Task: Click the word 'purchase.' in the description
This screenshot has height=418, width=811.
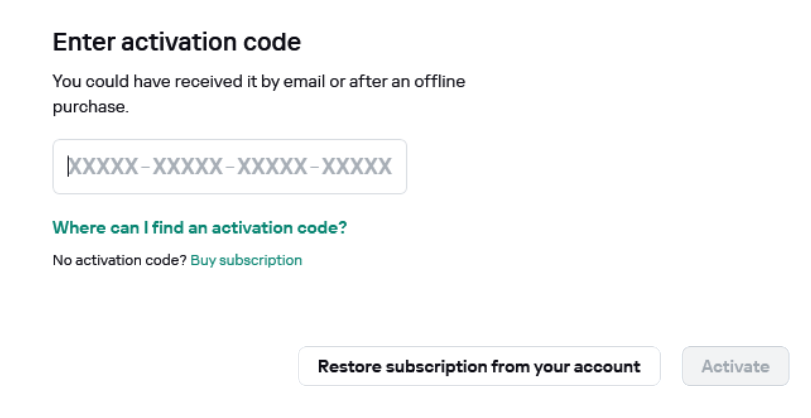Action: pyautogui.click(x=90, y=106)
